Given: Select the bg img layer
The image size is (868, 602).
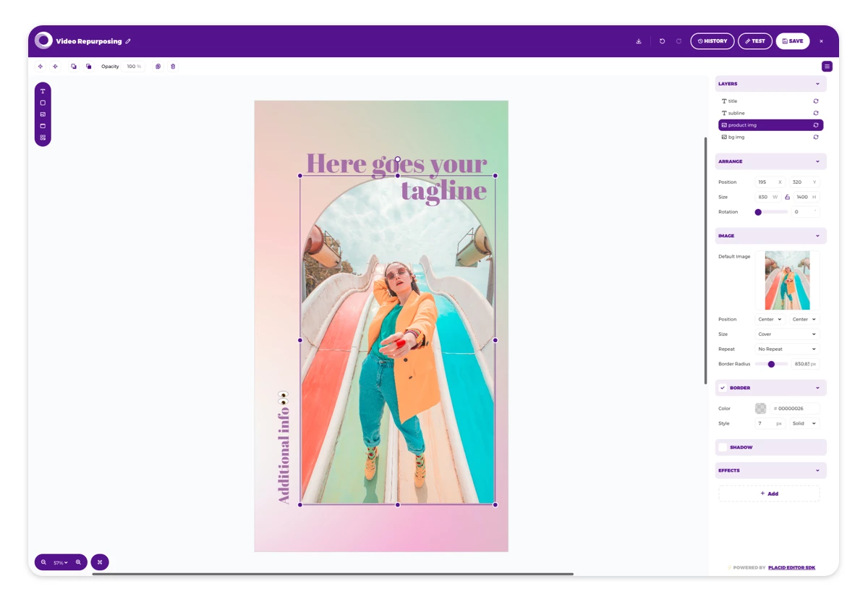Looking at the screenshot, I should pyautogui.click(x=770, y=137).
